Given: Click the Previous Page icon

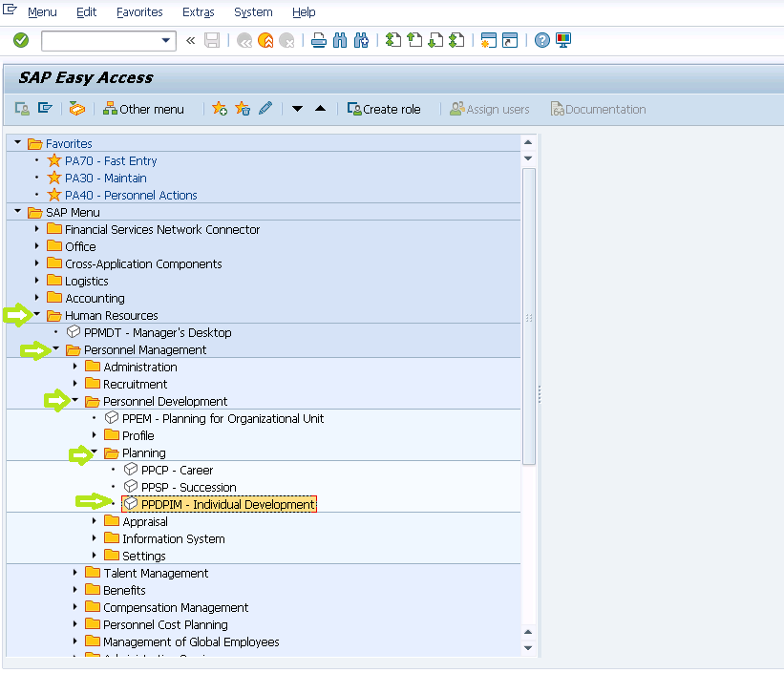Looking at the screenshot, I should 414,40.
